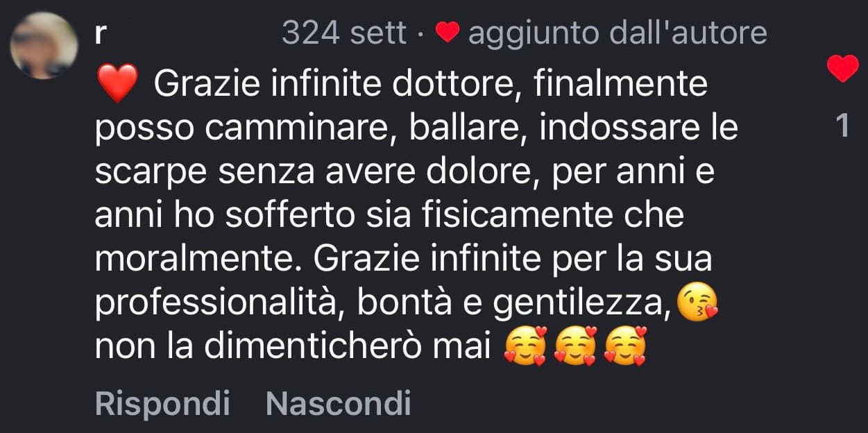
Task: View likes via the count "1"
Action: [x=843, y=127]
